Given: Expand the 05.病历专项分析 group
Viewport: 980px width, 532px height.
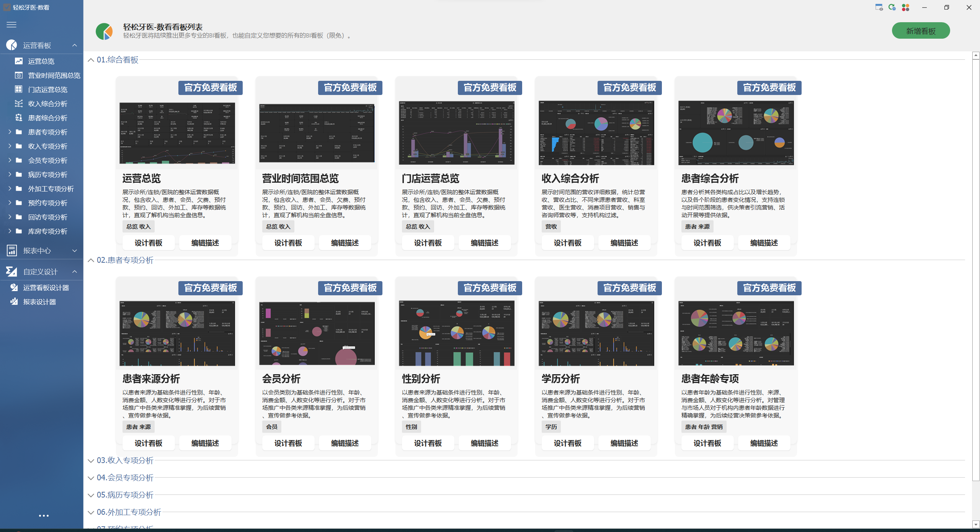Looking at the screenshot, I should coord(91,495).
